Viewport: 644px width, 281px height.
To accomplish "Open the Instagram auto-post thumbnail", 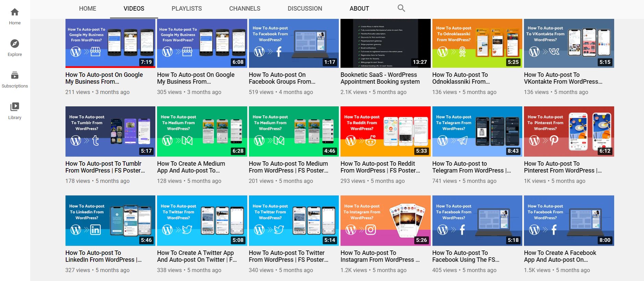I will click(x=385, y=221).
